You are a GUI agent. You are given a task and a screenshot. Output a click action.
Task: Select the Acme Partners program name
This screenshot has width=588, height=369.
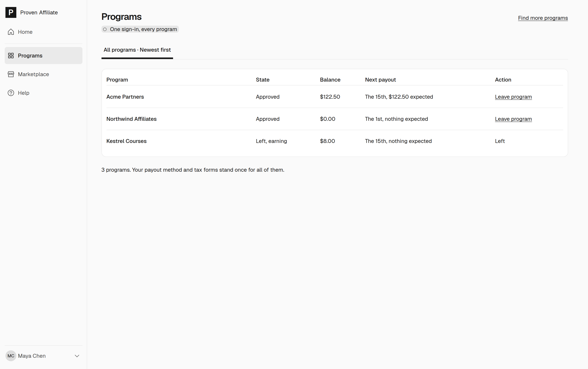coord(125,97)
